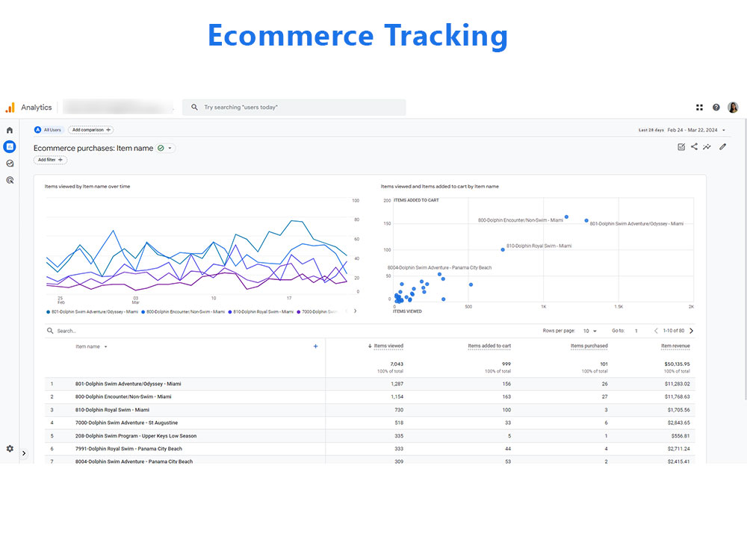The width and height of the screenshot is (747, 560).
Task: Click the $11,768.63 revenue cell
Action: [677, 396]
